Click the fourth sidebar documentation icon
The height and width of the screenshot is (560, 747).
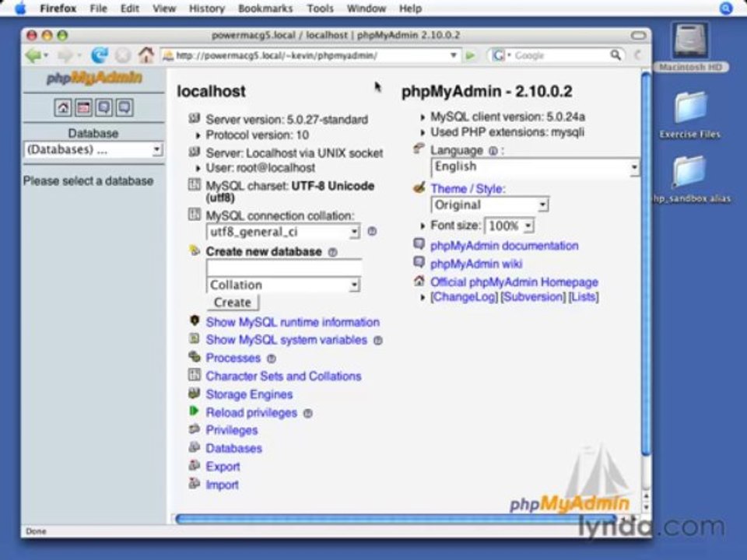click(124, 107)
